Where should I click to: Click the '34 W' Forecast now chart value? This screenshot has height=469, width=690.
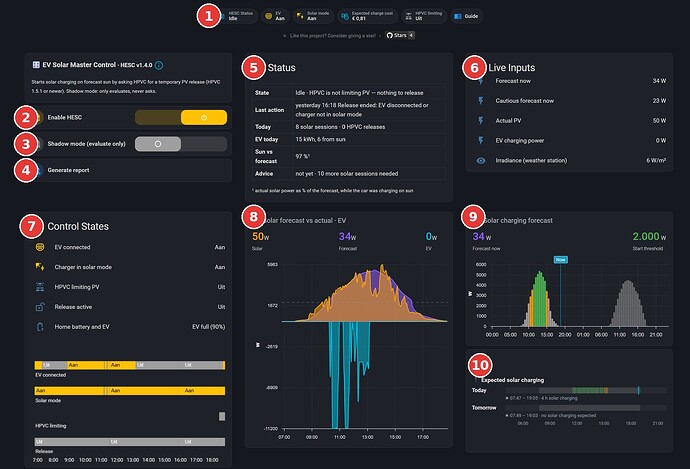tap(482, 237)
